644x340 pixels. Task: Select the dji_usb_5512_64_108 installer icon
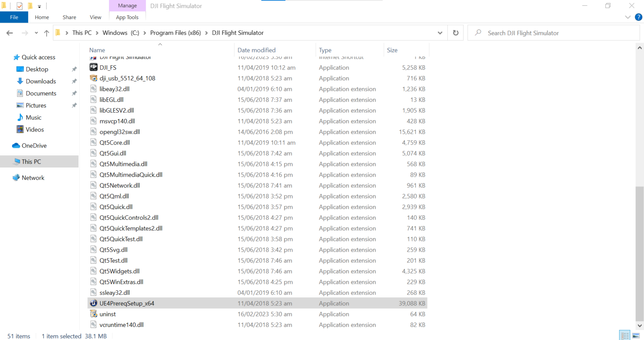tap(93, 78)
